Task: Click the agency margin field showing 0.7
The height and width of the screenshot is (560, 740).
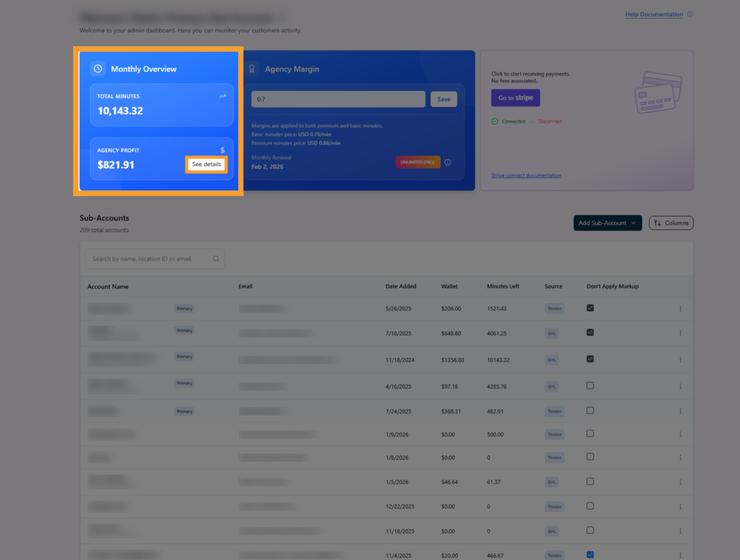Action: (338, 99)
